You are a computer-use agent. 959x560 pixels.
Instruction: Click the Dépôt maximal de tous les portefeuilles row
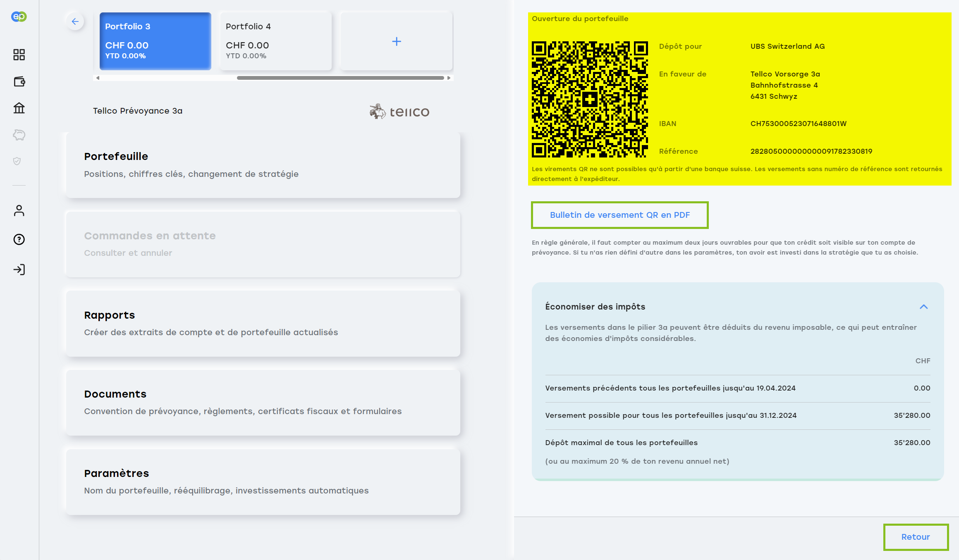coord(737,443)
